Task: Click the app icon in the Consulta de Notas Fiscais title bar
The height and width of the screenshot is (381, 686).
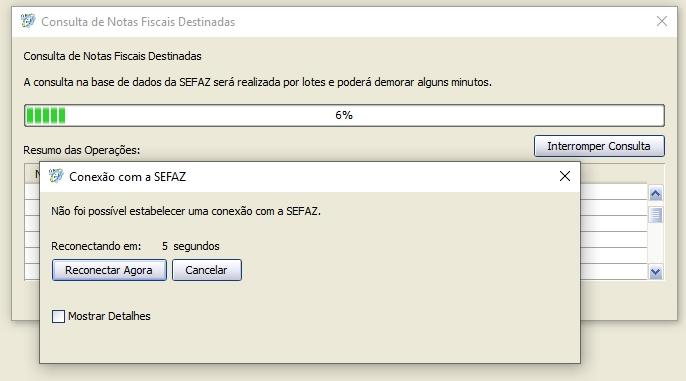Action: point(28,21)
